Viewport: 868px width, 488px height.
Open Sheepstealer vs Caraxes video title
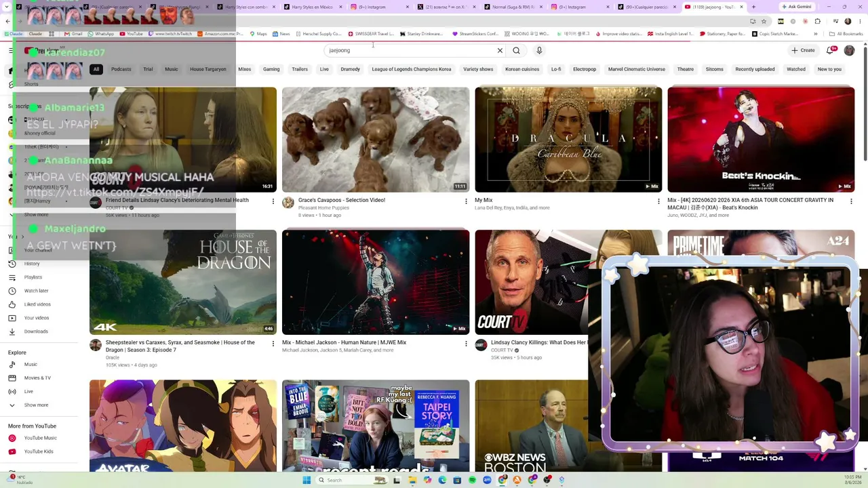tap(180, 346)
